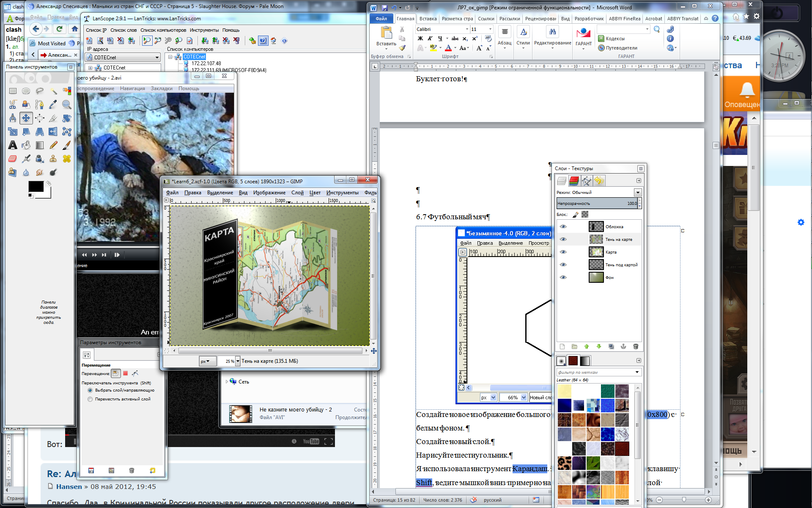Click the video thumbnail Не казните моего убийцу - 2

241,414
